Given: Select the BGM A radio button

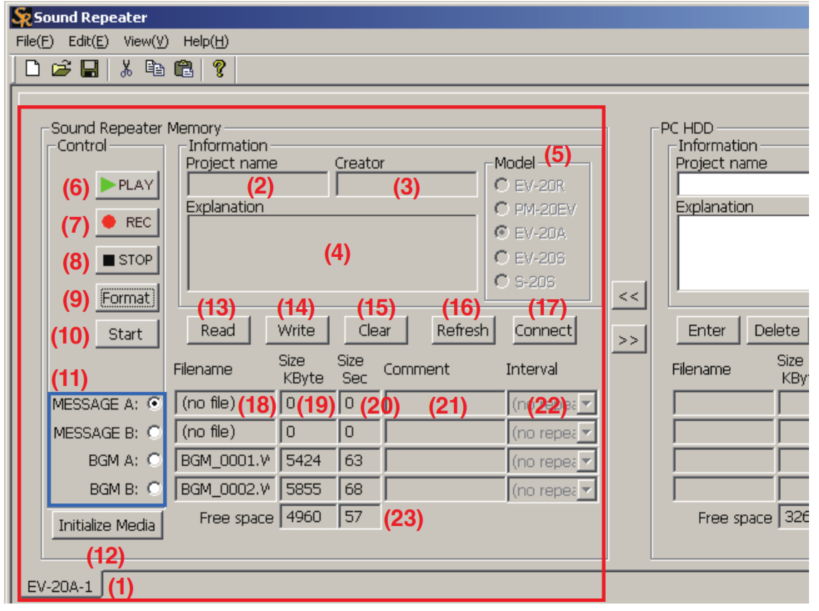Looking at the screenshot, I should click(x=154, y=460).
